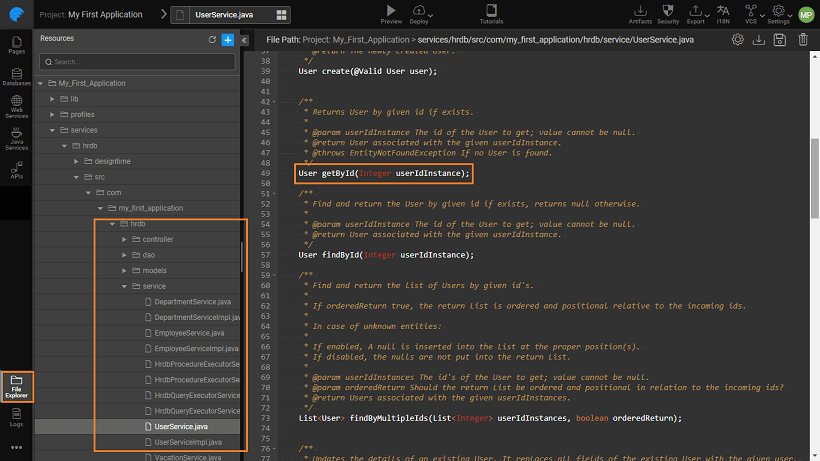Open the APIs sidebar panel
Image resolution: width=820 pixels, height=461 pixels.
coord(16,171)
